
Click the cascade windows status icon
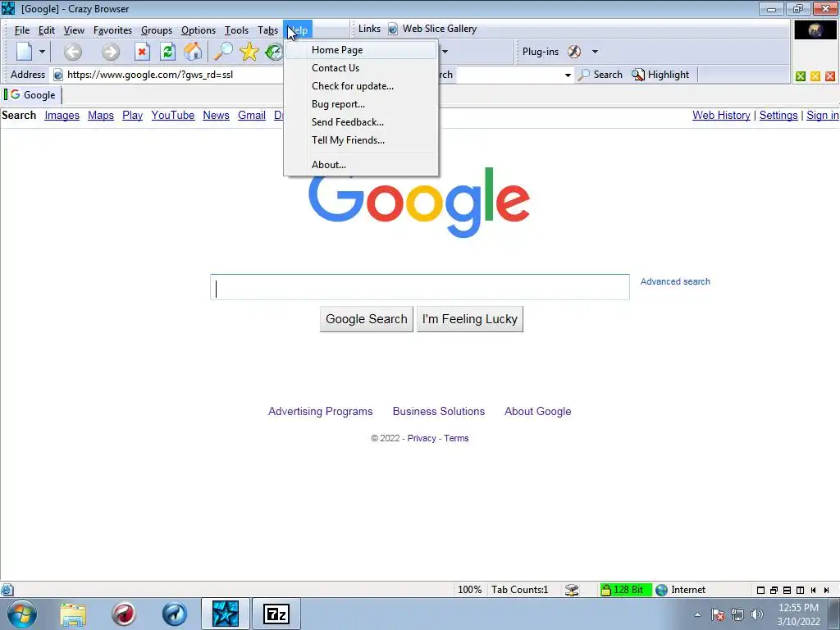(x=774, y=591)
